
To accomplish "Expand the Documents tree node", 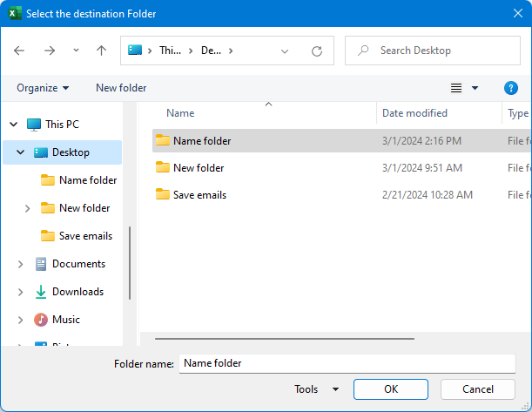I will click(20, 264).
